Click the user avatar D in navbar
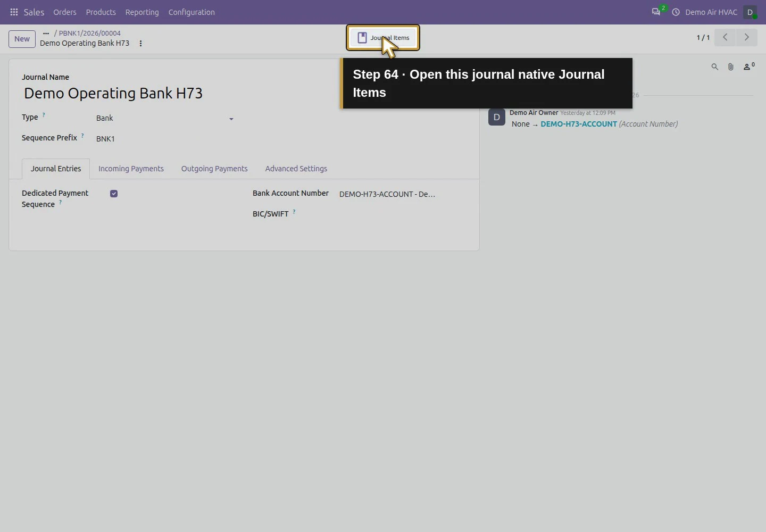 [x=750, y=12]
